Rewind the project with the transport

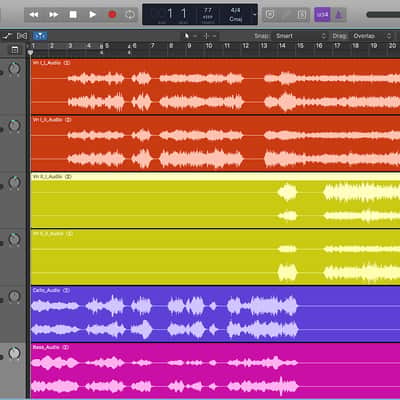[x=34, y=15]
